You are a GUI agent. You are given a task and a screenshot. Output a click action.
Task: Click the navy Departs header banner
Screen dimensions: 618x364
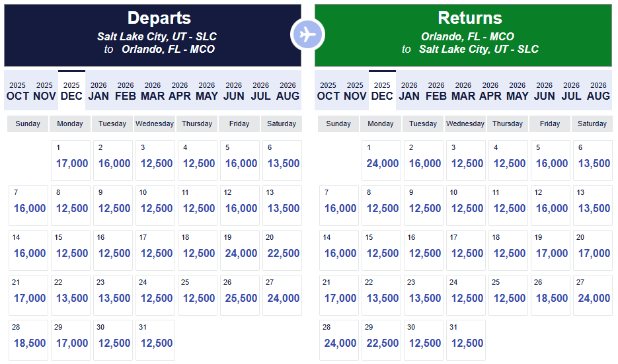(153, 35)
